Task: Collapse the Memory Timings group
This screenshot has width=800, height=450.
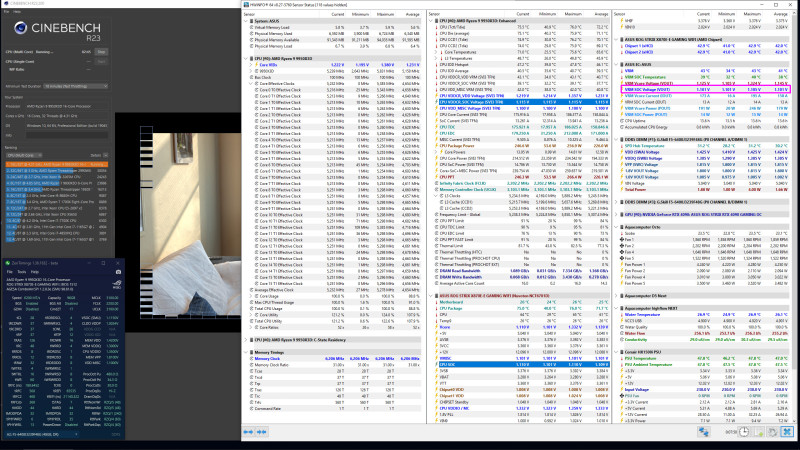Action: point(246,352)
